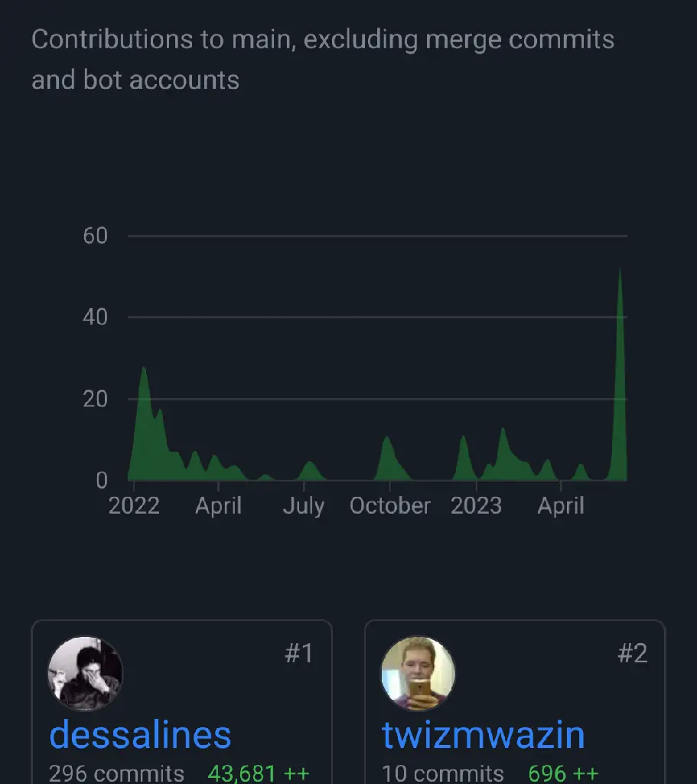Click the #2 rank label
Viewport: 697px width, 784px height.
[633, 653]
